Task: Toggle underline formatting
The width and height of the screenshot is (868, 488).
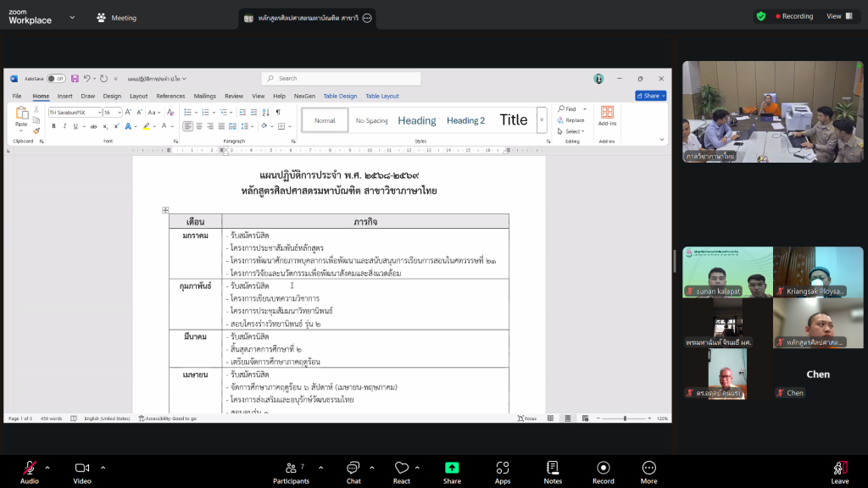Action: [75, 127]
